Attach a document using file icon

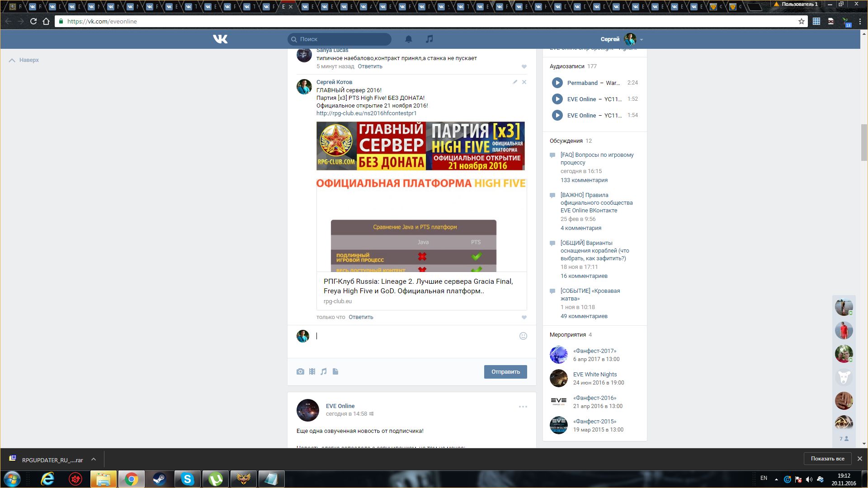[335, 371]
